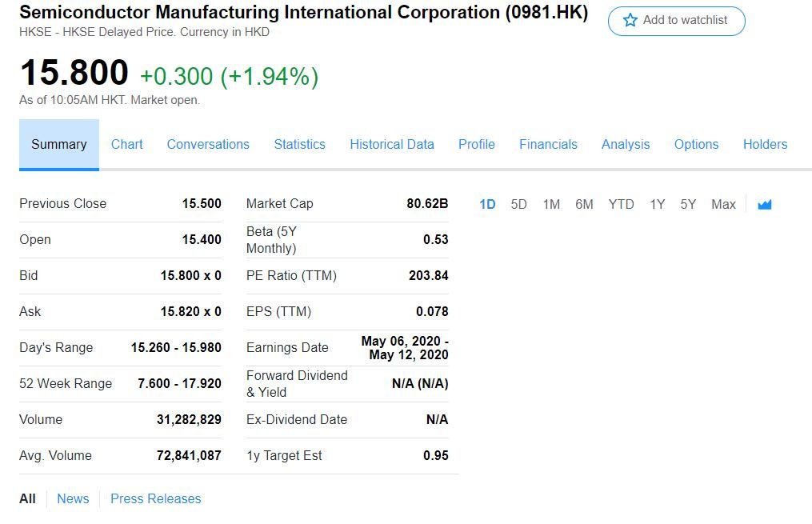
Task: Click the star icon beside Add to watchlist
Action: coord(630,21)
